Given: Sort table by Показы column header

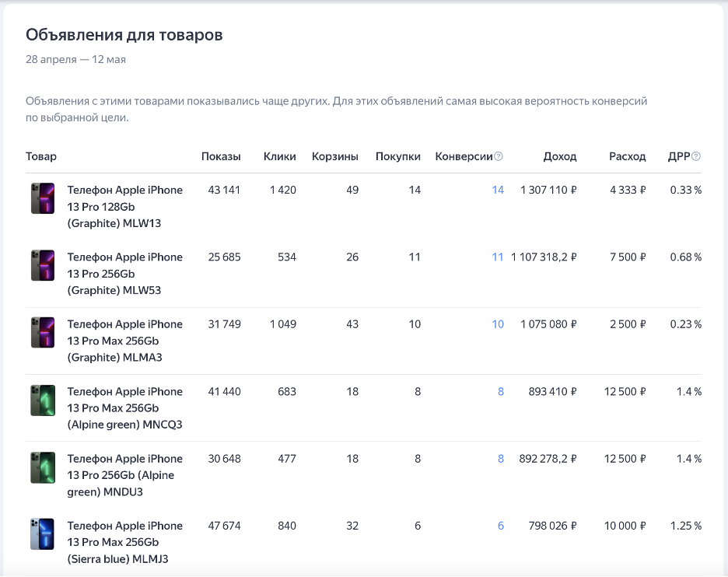Looking at the screenshot, I should coord(221,156).
